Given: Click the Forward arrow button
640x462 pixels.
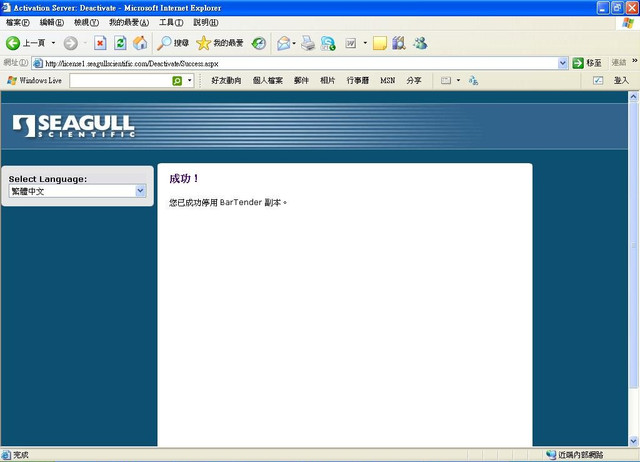Looking at the screenshot, I should 71,43.
